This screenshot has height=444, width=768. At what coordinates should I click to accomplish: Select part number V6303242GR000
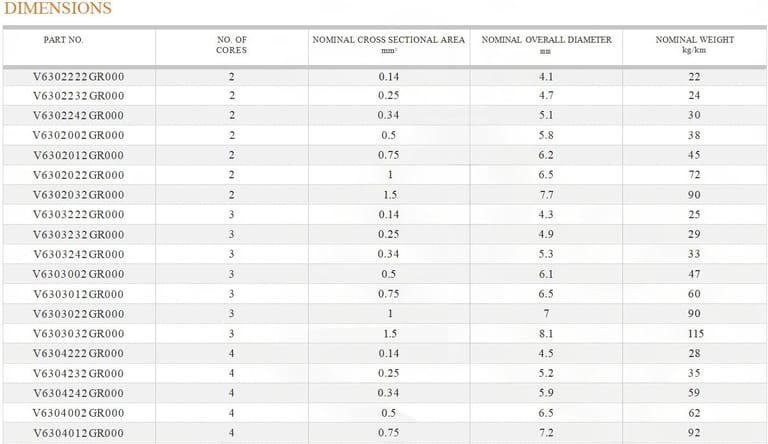[x=79, y=254]
